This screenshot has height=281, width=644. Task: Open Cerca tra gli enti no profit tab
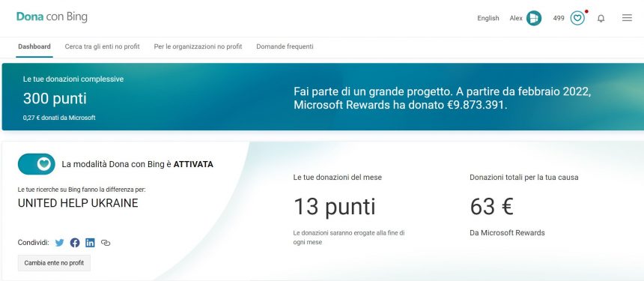pyautogui.click(x=103, y=46)
